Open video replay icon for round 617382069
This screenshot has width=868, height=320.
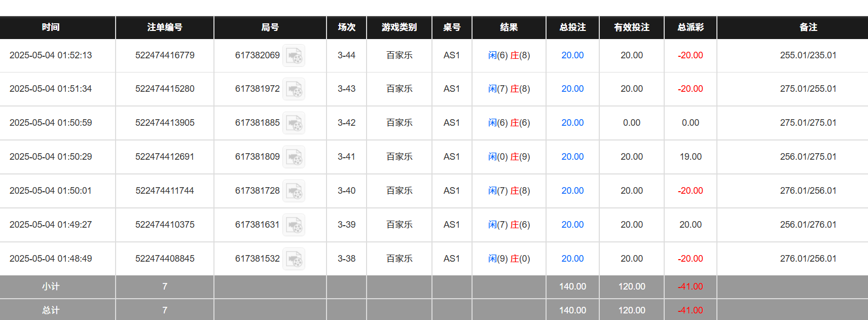(x=295, y=56)
